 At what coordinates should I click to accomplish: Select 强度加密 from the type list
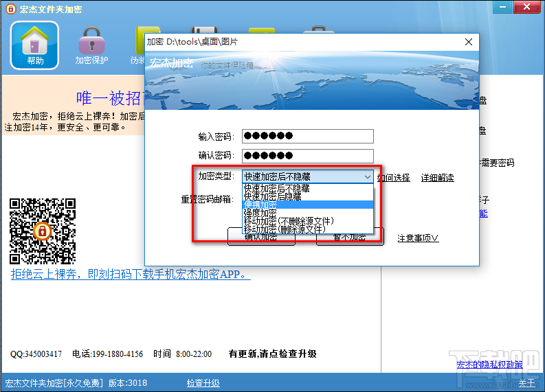coord(308,213)
